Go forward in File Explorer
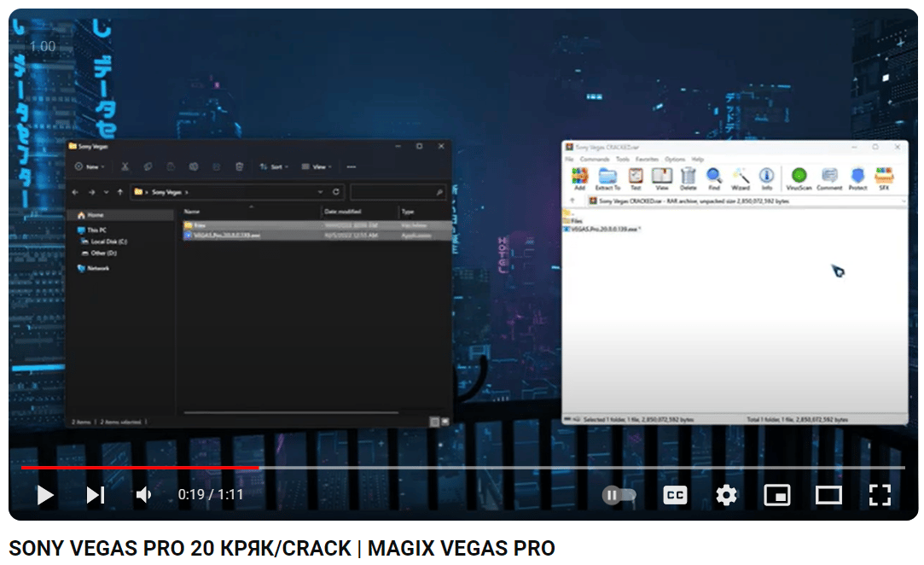The image size is (924, 565). [x=91, y=192]
